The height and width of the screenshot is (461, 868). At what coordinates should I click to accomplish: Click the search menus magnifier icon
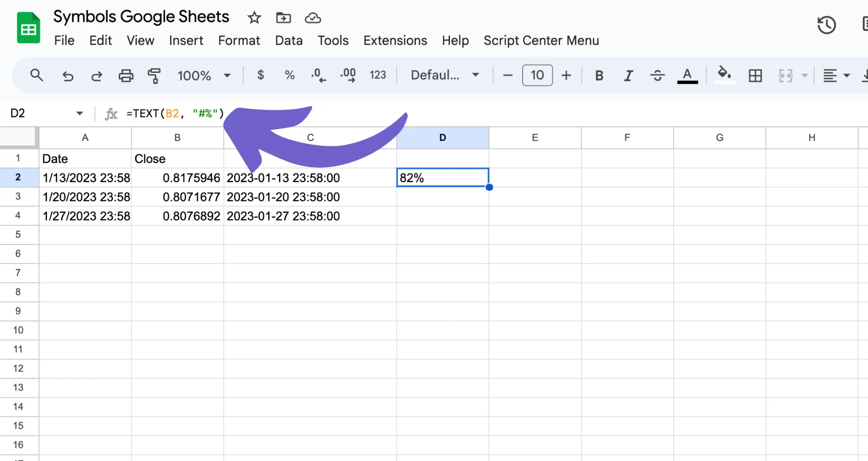point(37,75)
